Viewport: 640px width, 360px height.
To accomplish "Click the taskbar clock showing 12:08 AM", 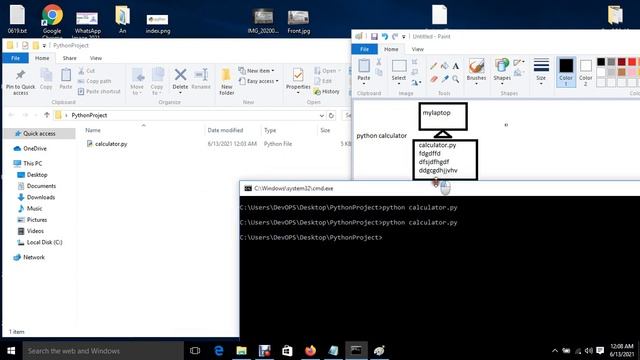I will (x=621, y=351).
